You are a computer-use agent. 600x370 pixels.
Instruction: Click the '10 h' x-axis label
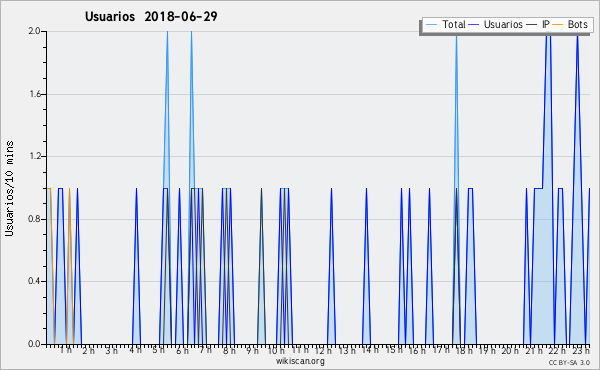pyautogui.click(x=276, y=351)
